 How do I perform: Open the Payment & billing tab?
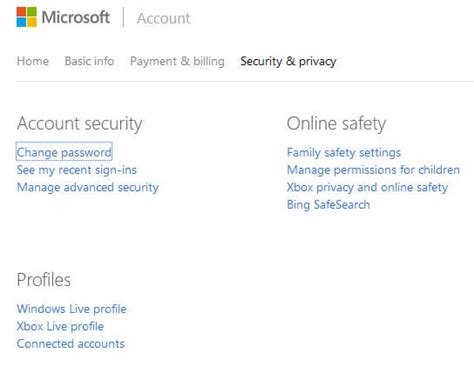point(177,61)
